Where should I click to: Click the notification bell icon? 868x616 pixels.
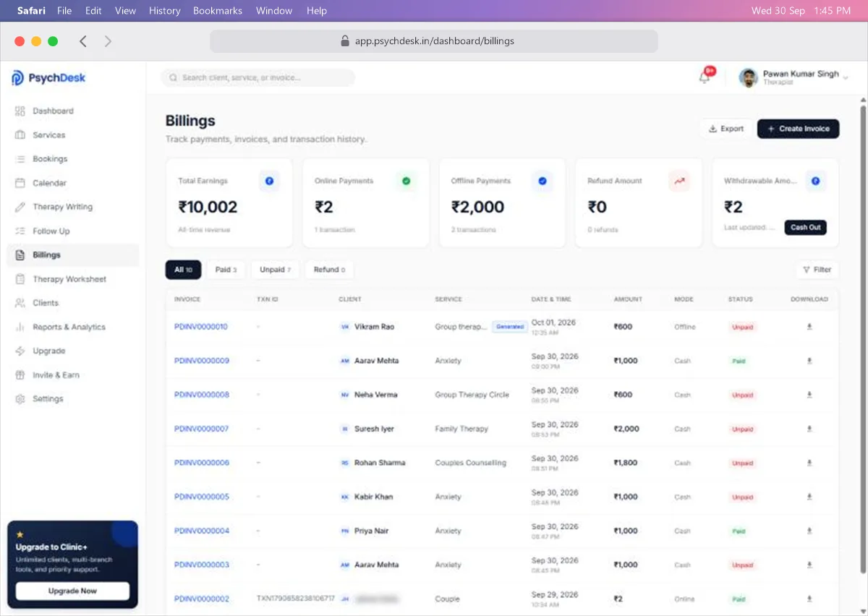coord(705,77)
